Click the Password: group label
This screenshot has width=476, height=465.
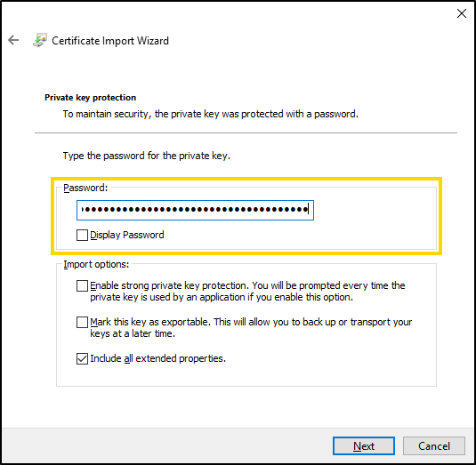[85, 188]
